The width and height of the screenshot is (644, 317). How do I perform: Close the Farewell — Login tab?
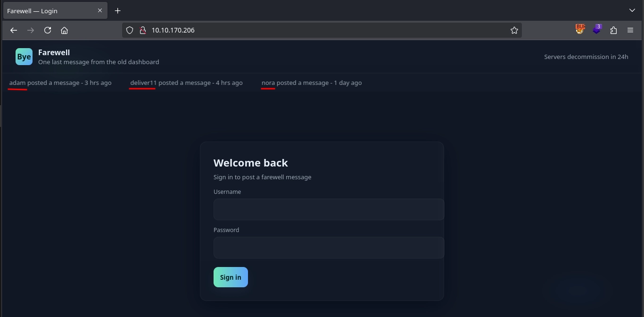[x=100, y=10]
